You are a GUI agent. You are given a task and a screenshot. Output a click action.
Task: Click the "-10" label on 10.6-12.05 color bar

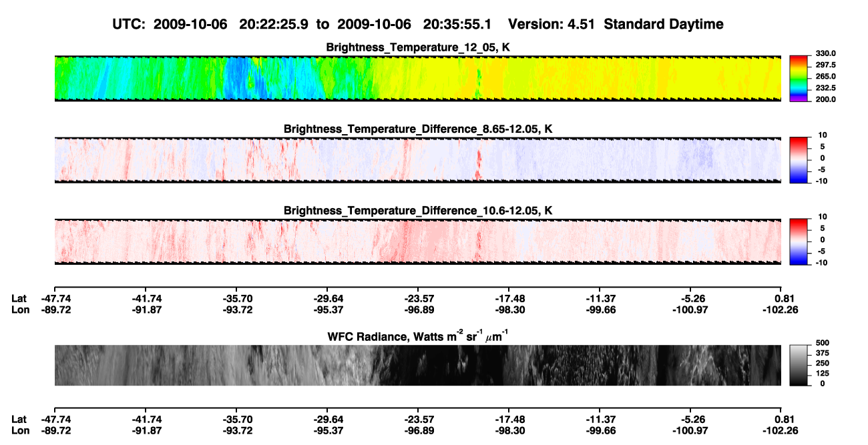pyautogui.click(x=821, y=262)
